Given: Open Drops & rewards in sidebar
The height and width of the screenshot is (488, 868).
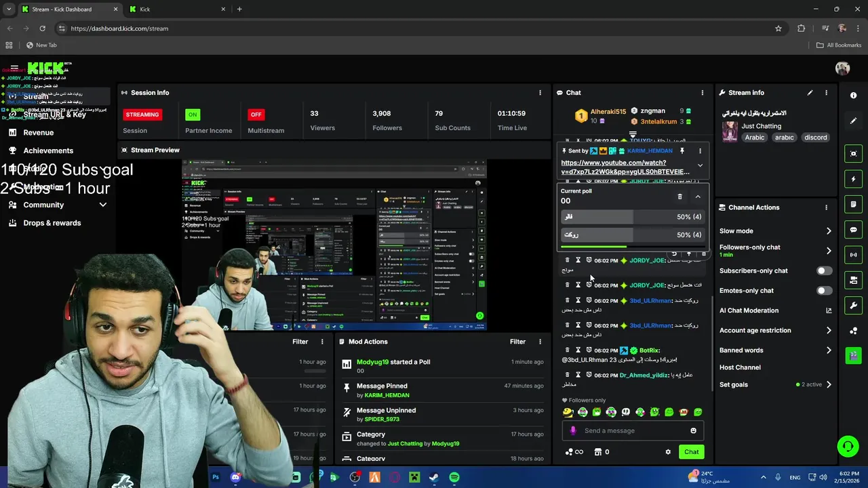Looking at the screenshot, I should click(x=52, y=223).
